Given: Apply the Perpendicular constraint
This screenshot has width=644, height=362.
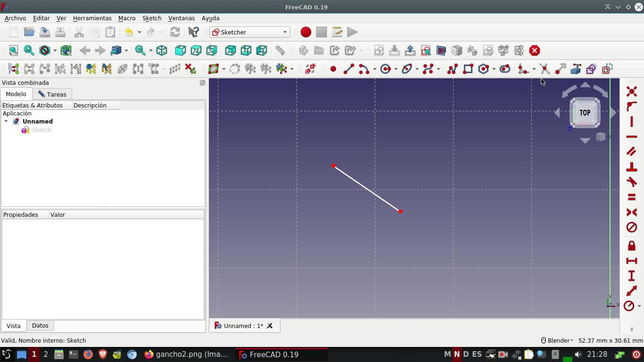Looking at the screenshot, I should tap(631, 167).
